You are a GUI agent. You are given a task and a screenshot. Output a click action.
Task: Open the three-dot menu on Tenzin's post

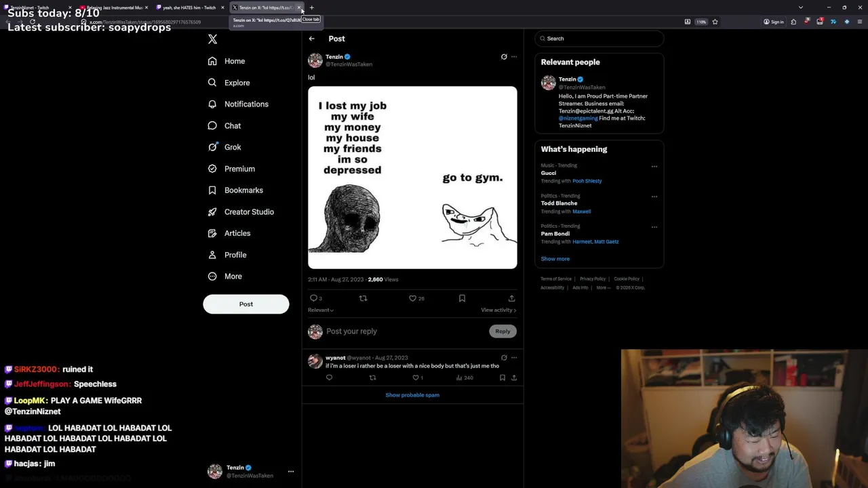point(514,57)
